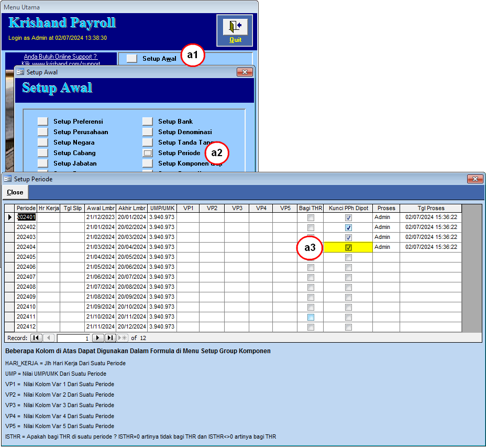Open Setup Periode from Setup Awal
The image size is (486, 448).
pyautogui.click(x=148, y=153)
